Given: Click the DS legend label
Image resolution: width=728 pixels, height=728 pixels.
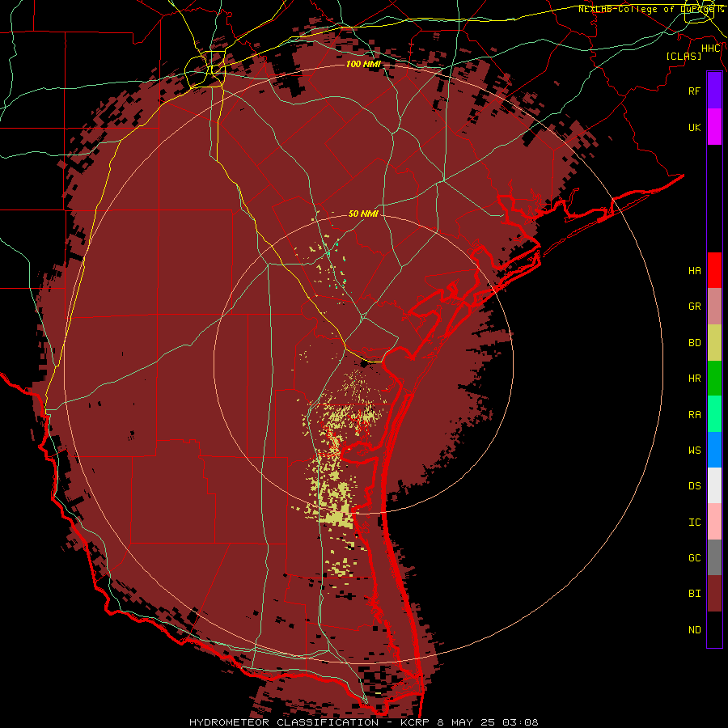Looking at the screenshot, I should (x=694, y=486).
